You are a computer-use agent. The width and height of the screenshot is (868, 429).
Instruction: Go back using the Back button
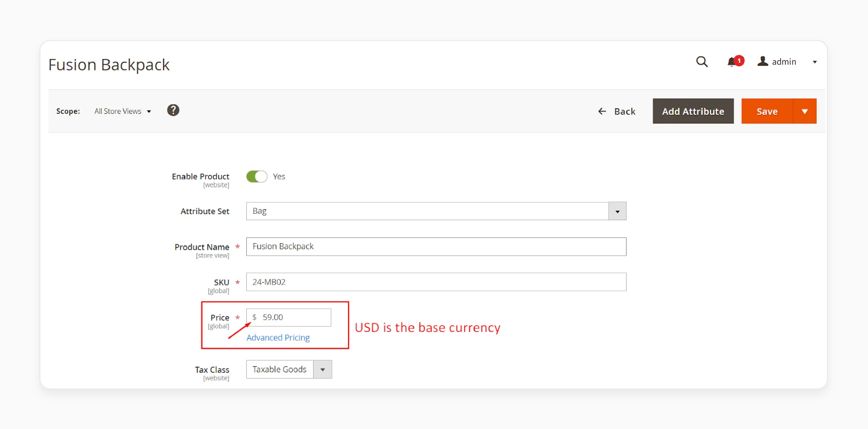(617, 111)
